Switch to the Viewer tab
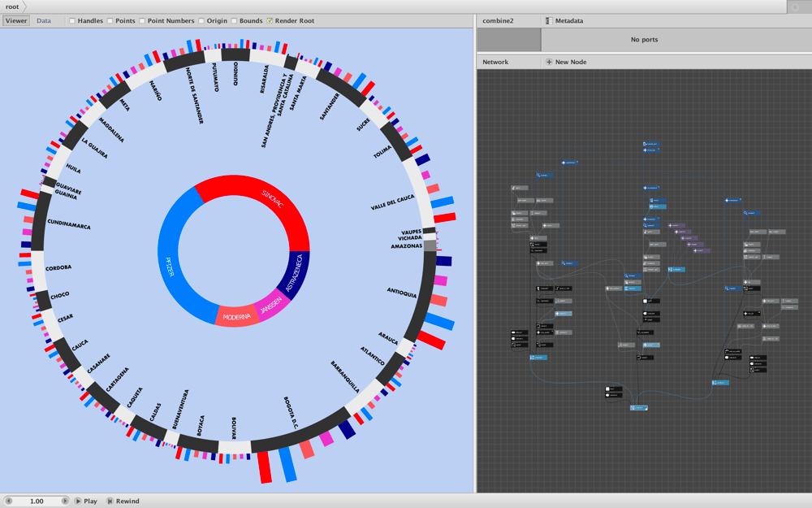 [16, 21]
